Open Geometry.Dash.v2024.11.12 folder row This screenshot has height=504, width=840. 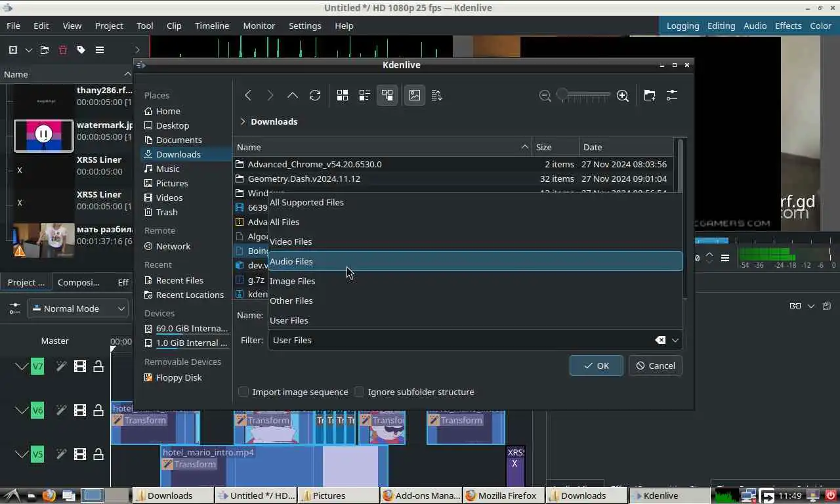pyautogui.click(x=453, y=178)
